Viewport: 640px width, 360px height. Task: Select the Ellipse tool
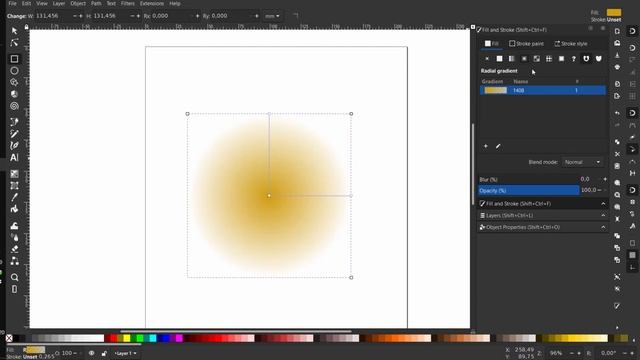pyautogui.click(x=14, y=71)
